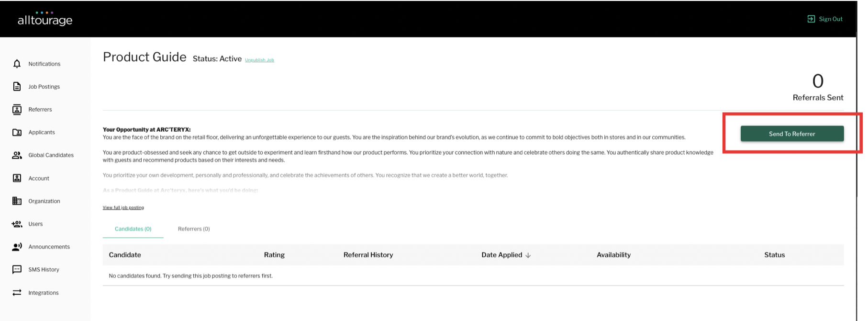
Task: Switch to the Referrers (0) tab
Action: (194, 229)
